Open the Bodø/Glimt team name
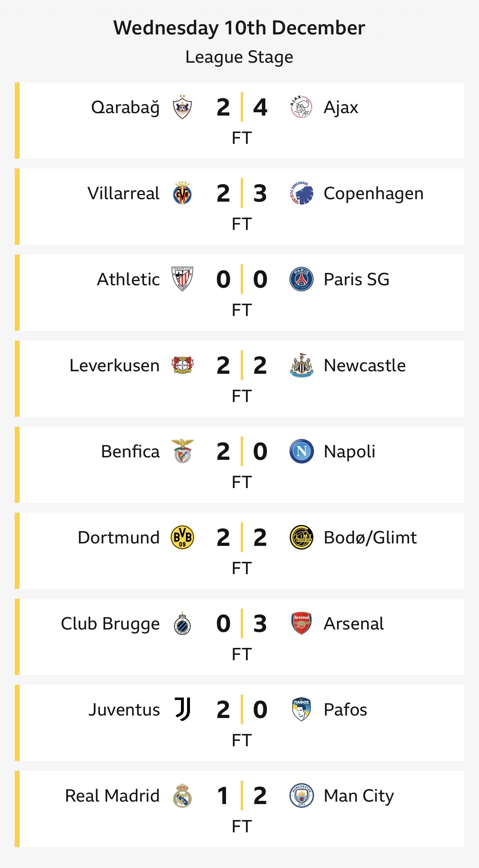The width and height of the screenshot is (479, 868). (370, 538)
